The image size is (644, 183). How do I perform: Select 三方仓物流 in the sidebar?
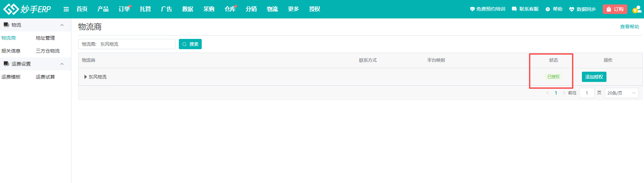click(48, 51)
